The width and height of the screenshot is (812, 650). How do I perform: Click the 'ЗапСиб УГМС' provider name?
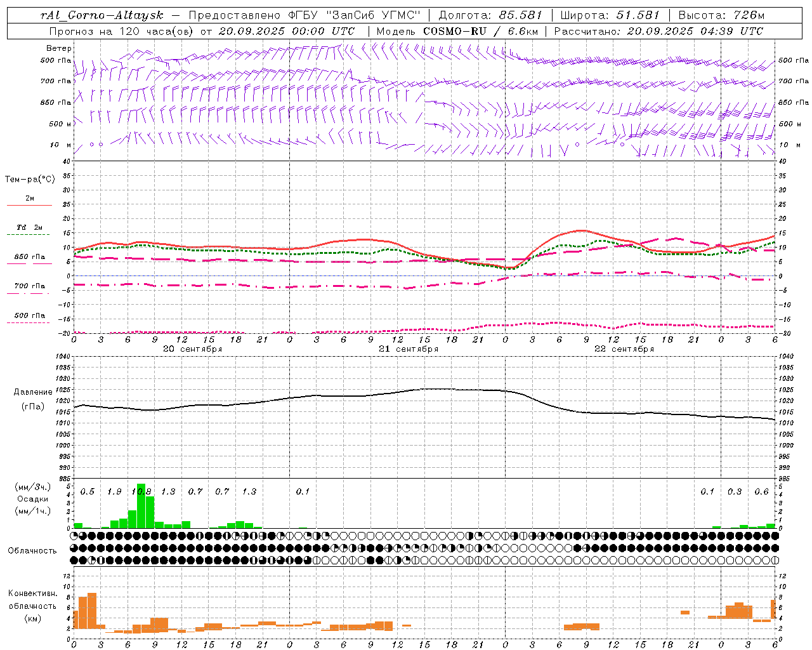click(374, 15)
